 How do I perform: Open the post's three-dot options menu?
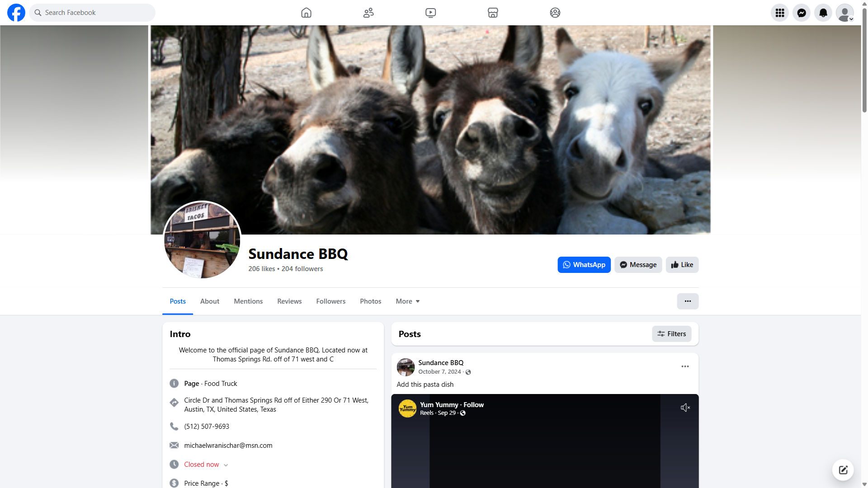tap(685, 366)
